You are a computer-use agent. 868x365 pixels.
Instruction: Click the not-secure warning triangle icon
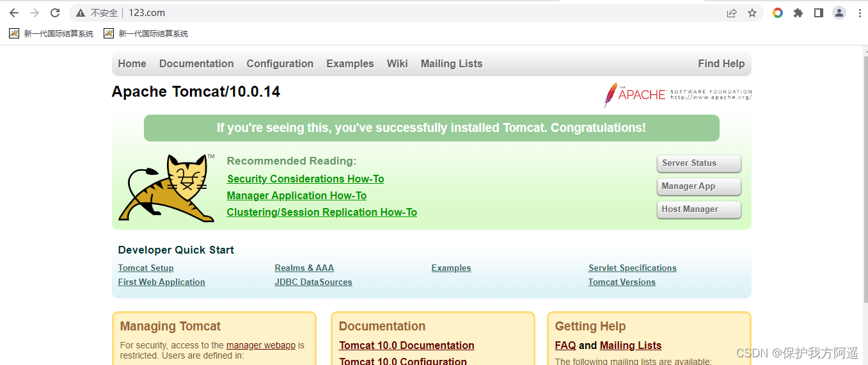(81, 13)
